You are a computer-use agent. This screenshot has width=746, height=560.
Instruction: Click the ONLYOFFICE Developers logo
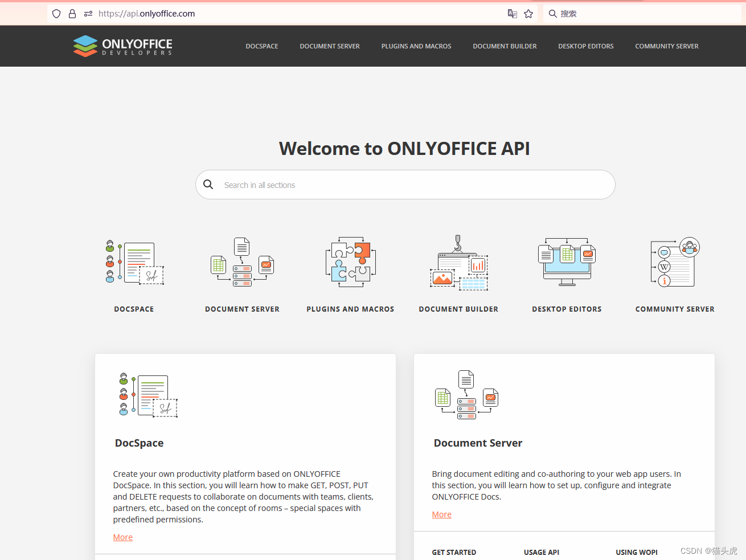click(x=122, y=46)
